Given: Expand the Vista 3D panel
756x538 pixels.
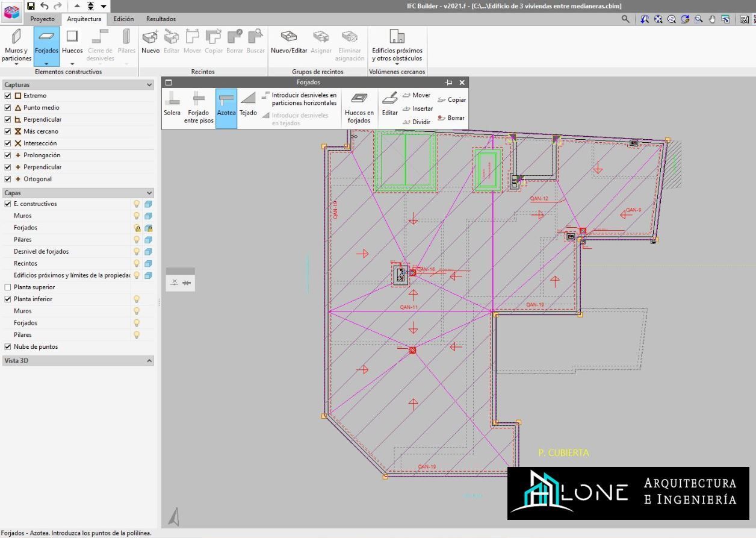Looking at the screenshot, I should [x=149, y=361].
